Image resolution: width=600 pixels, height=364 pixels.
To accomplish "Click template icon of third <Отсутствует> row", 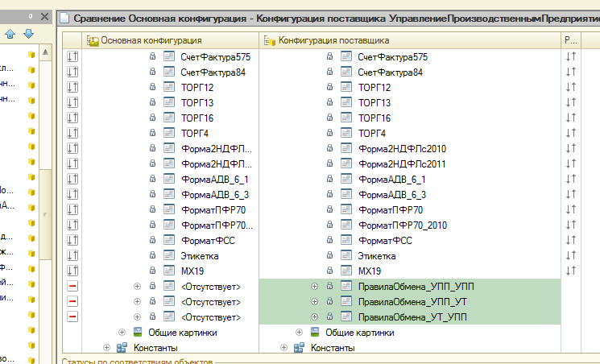I will click(x=169, y=317).
